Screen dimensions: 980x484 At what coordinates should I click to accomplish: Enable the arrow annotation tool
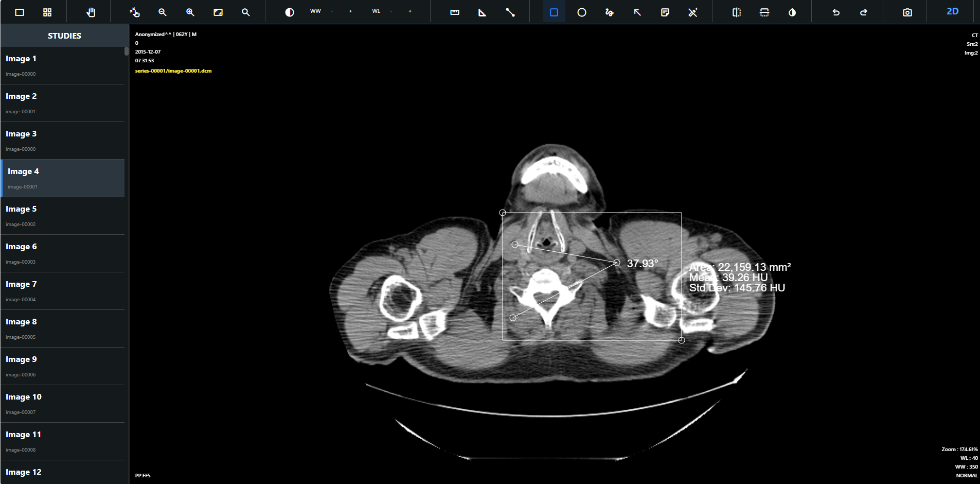pyautogui.click(x=637, y=12)
